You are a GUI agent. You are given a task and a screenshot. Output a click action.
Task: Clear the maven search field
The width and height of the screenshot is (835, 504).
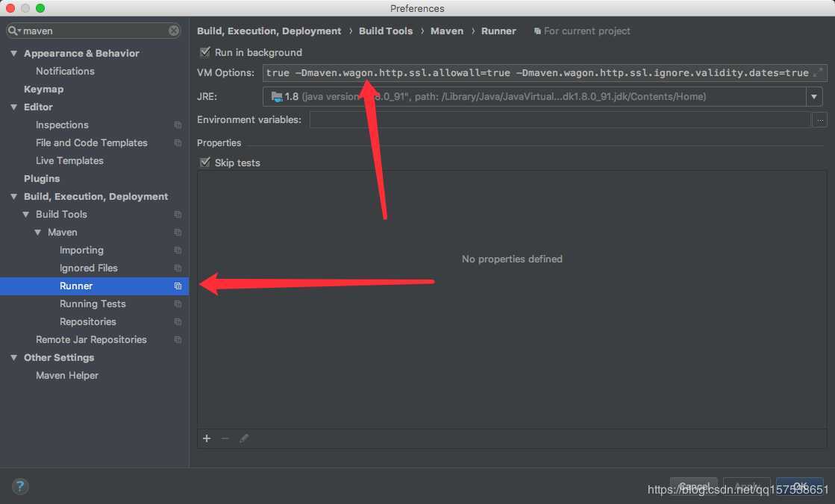[x=174, y=31]
